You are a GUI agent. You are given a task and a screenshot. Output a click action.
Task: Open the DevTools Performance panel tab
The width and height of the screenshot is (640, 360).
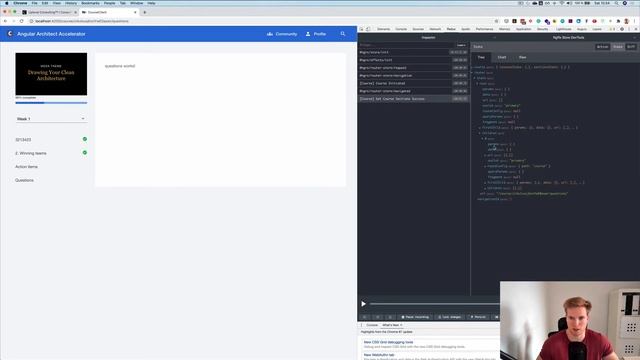point(484,29)
